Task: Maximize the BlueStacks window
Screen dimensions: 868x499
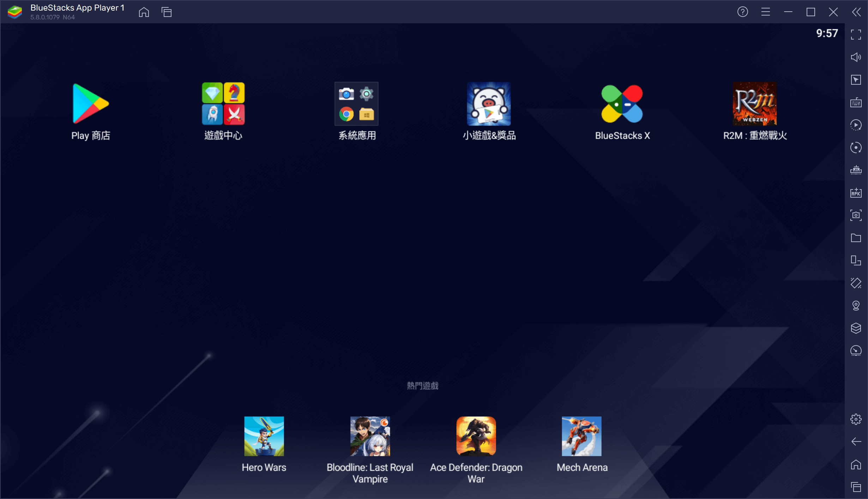Action: (x=811, y=12)
